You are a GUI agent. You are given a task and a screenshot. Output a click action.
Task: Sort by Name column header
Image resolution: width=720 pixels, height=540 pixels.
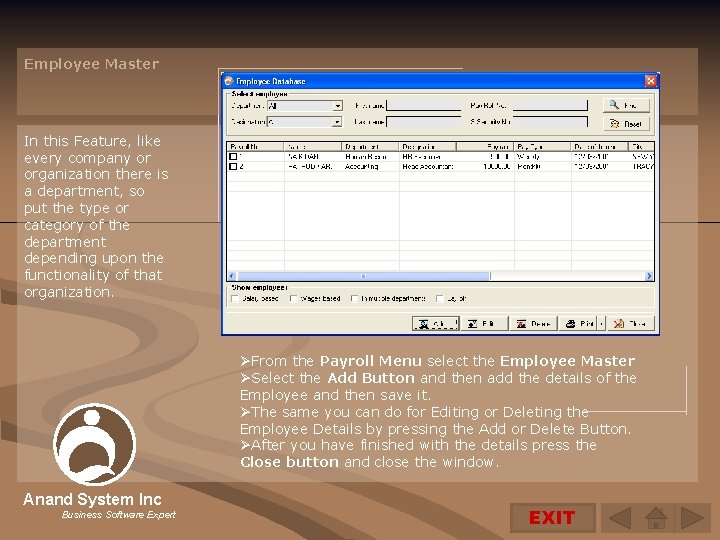(x=313, y=146)
